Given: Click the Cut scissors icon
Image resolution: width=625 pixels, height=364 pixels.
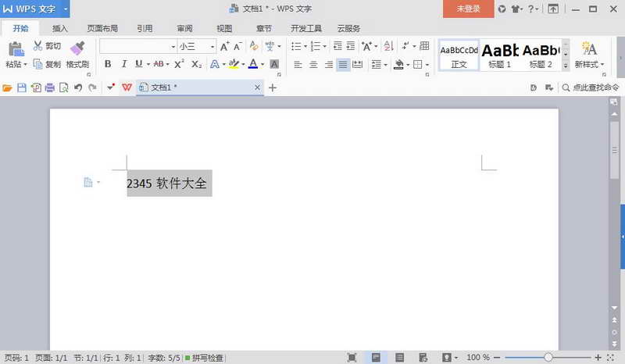Looking at the screenshot, I should click(x=37, y=45).
